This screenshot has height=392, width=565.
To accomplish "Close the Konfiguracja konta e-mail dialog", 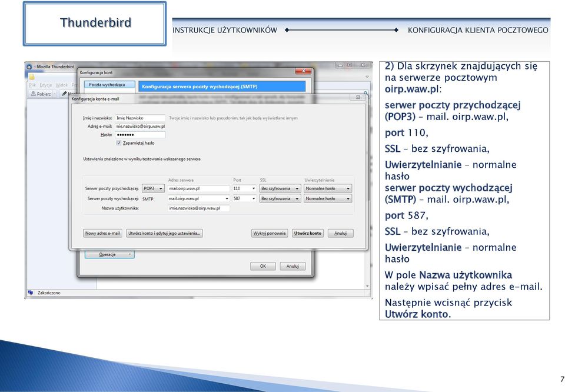I will coord(358,97).
